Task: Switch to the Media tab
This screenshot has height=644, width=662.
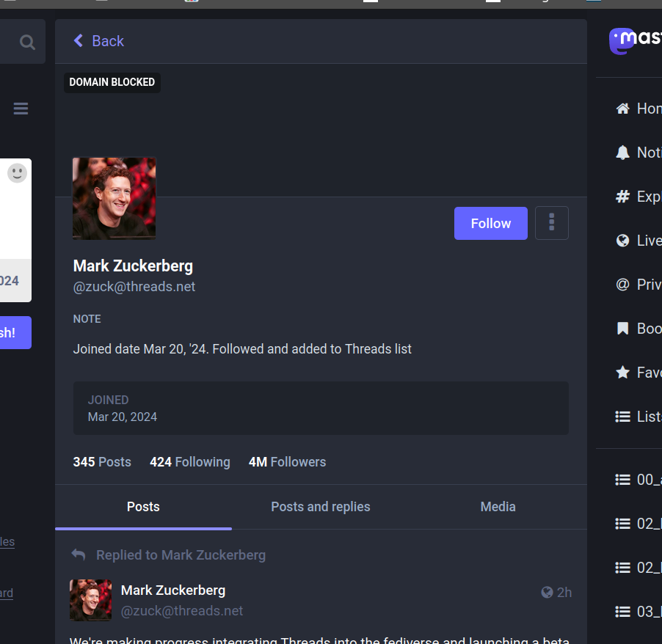Action: coord(498,506)
